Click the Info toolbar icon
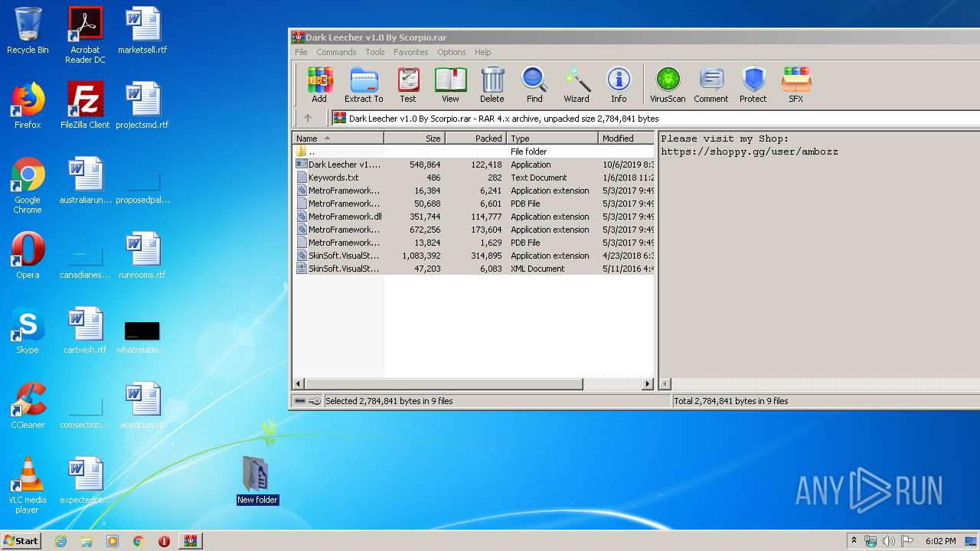Viewport: 980px width, 551px height. [619, 84]
